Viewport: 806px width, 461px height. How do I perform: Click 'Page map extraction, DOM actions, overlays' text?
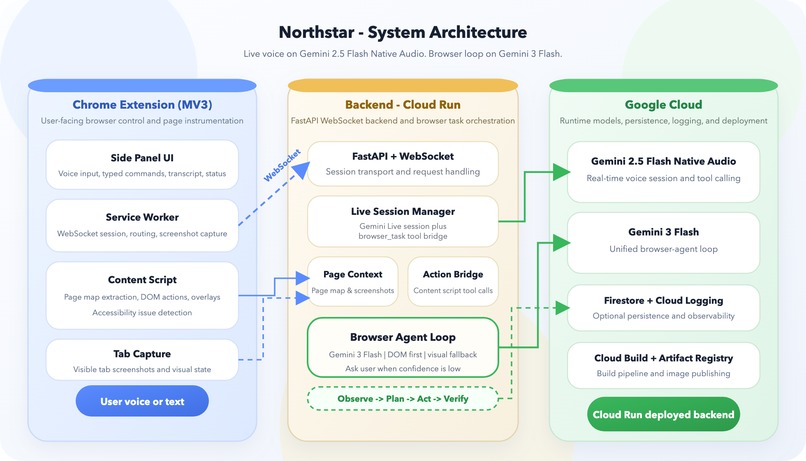(142, 297)
